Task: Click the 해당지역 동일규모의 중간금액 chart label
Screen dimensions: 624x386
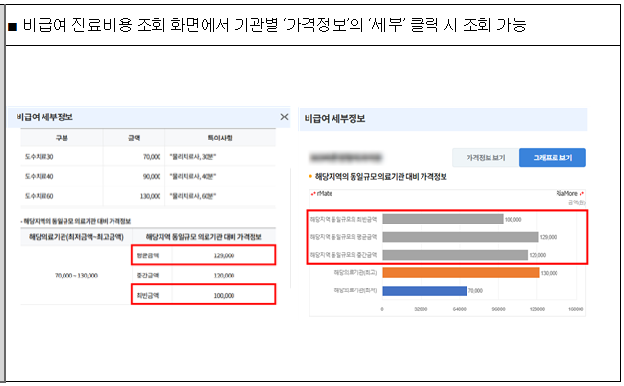Action: coord(343,255)
